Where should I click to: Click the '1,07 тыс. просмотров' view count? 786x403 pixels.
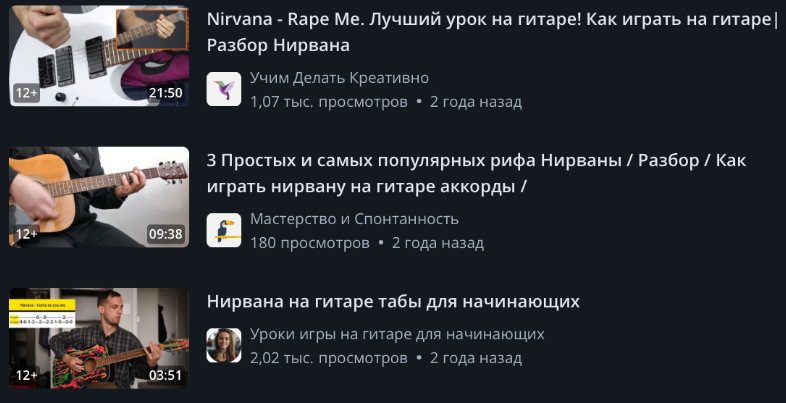click(329, 102)
